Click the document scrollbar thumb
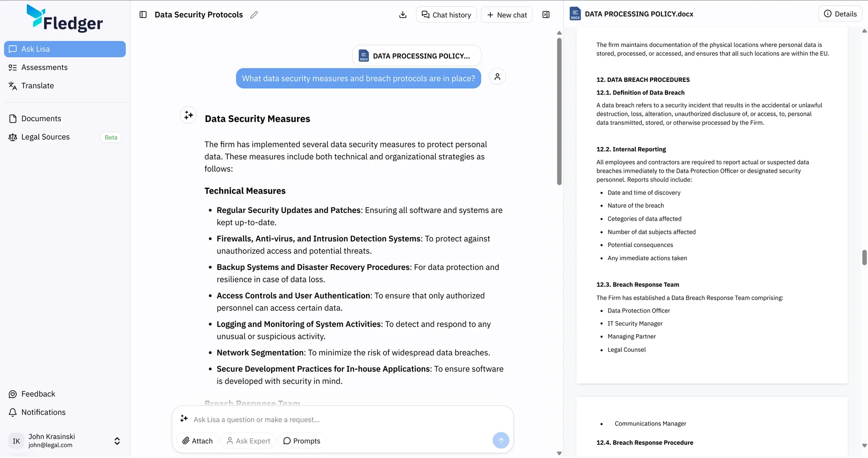 point(864,257)
